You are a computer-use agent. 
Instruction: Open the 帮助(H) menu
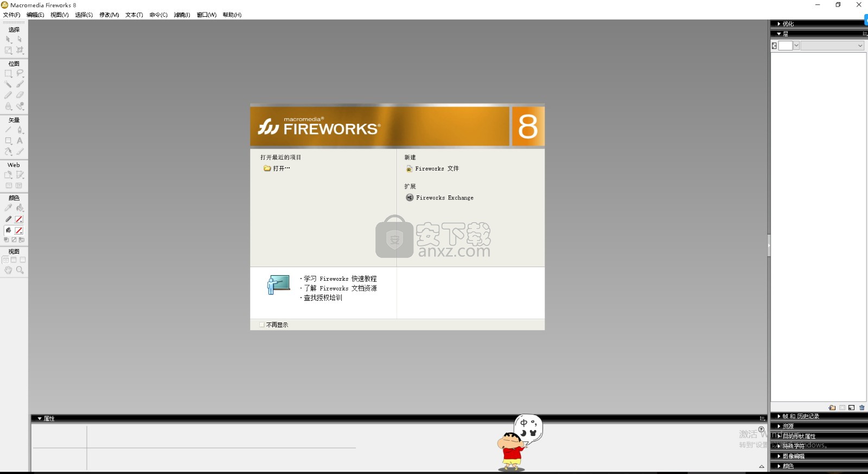coord(232,15)
